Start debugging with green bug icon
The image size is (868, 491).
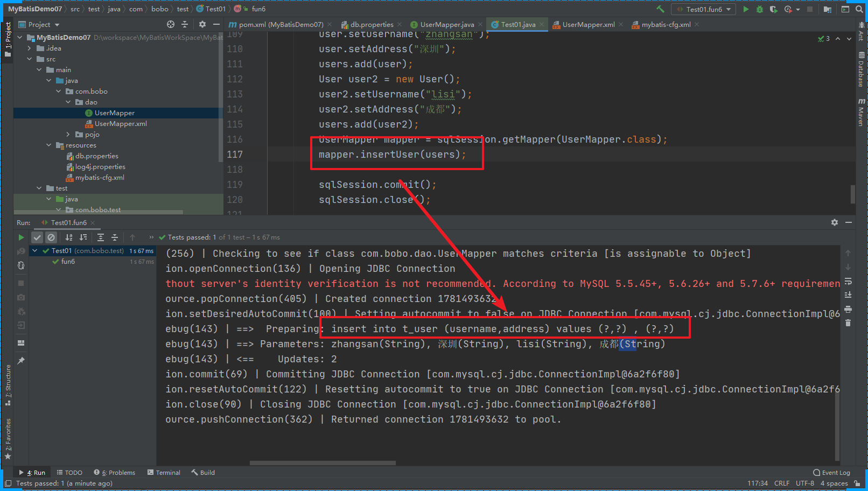(x=760, y=9)
